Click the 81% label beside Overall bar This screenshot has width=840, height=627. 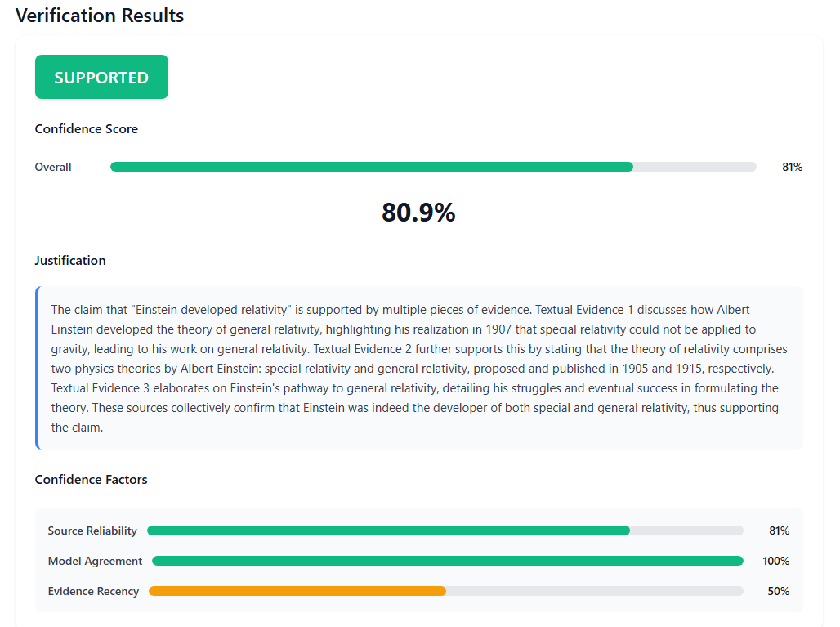793,167
